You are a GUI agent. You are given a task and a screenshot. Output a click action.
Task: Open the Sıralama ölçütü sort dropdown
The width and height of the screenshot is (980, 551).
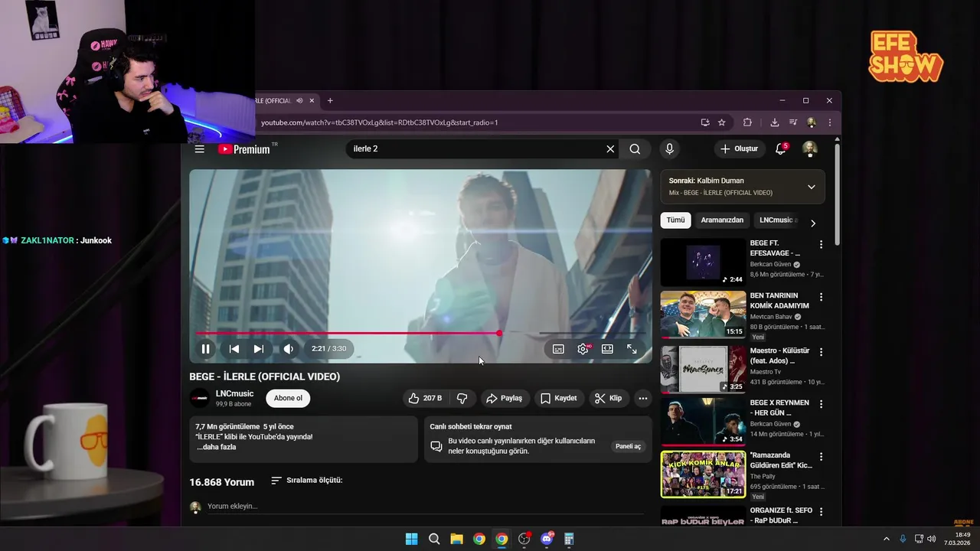pyautogui.click(x=306, y=481)
